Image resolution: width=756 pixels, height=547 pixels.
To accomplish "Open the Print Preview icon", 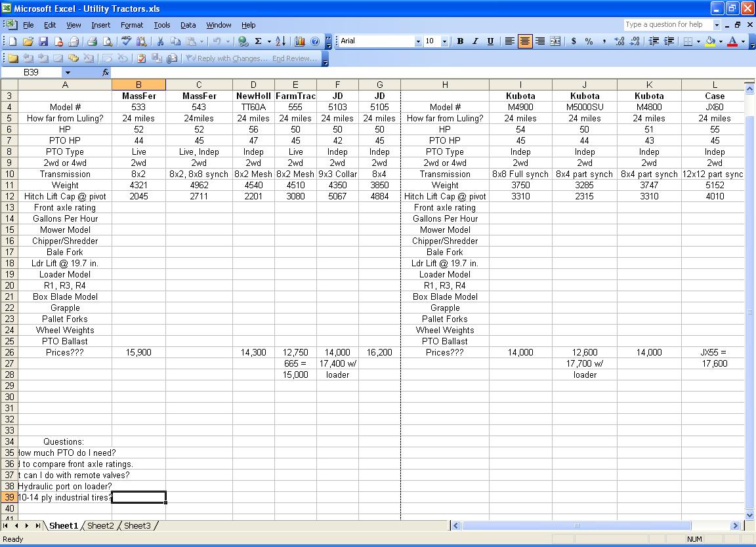I will tap(108, 41).
